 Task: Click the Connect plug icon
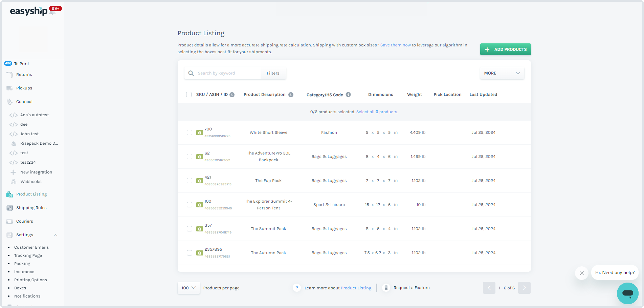pos(9,102)
